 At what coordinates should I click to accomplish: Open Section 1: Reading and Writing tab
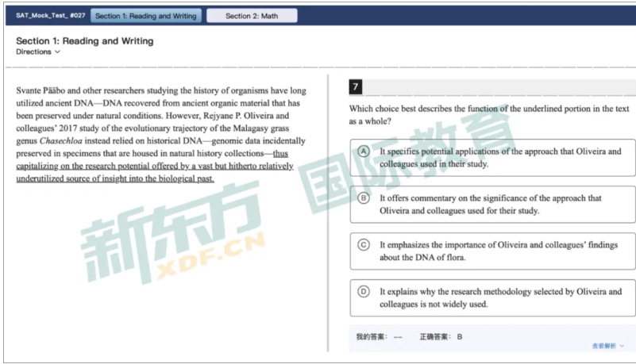pyautogui.click(x=145, y=16)
